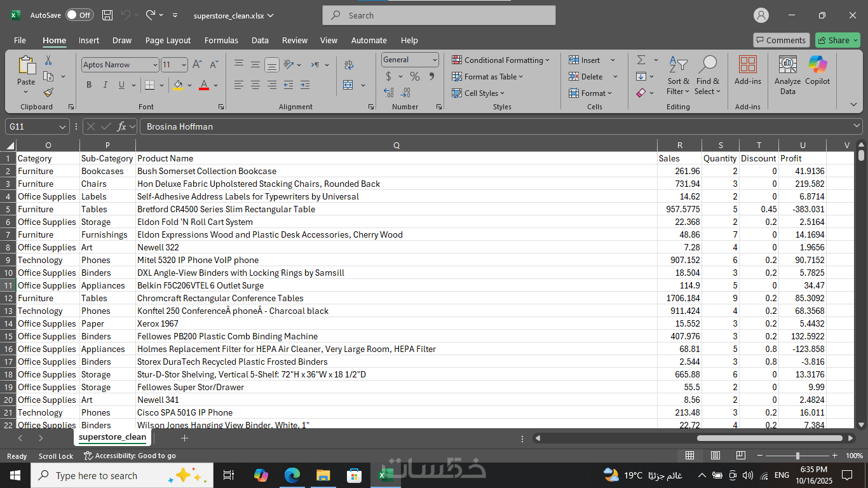Open the font size dropdown

tap(184, 65)
